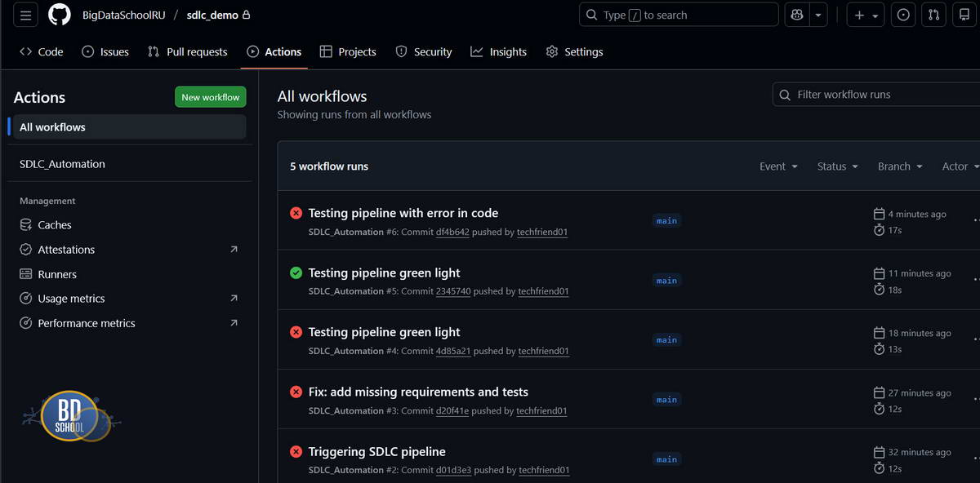Image resolution: width=980 pixels, height=483 pixels.
Task: Open the Event filter dropdown
Action: click(777, 166)
